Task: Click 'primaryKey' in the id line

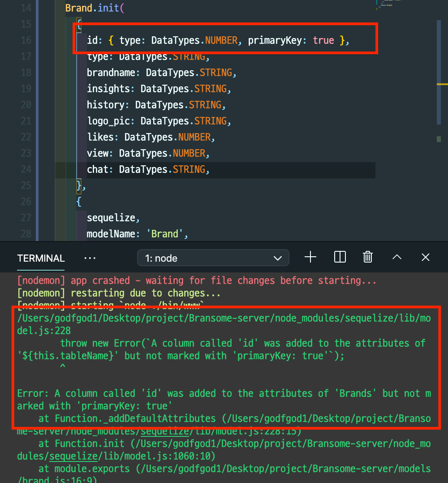Action: coord(275,40)
